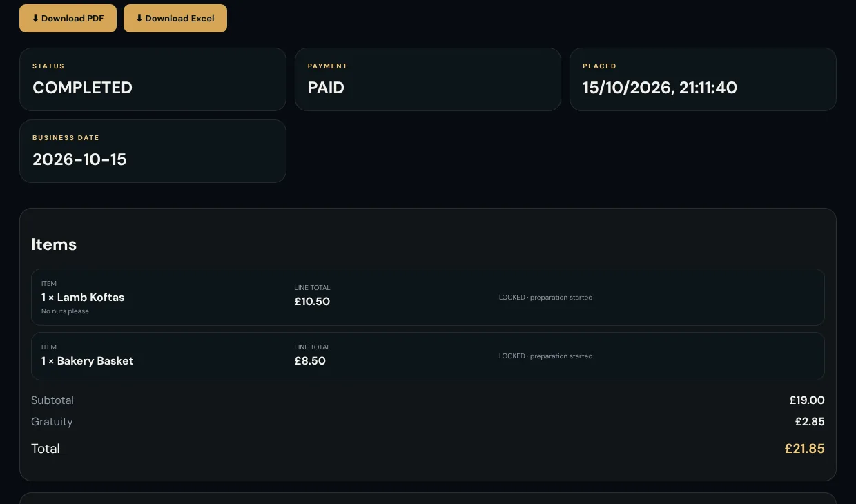
Task: Click the PLACED card label
Action: click(x=599, y=66)
